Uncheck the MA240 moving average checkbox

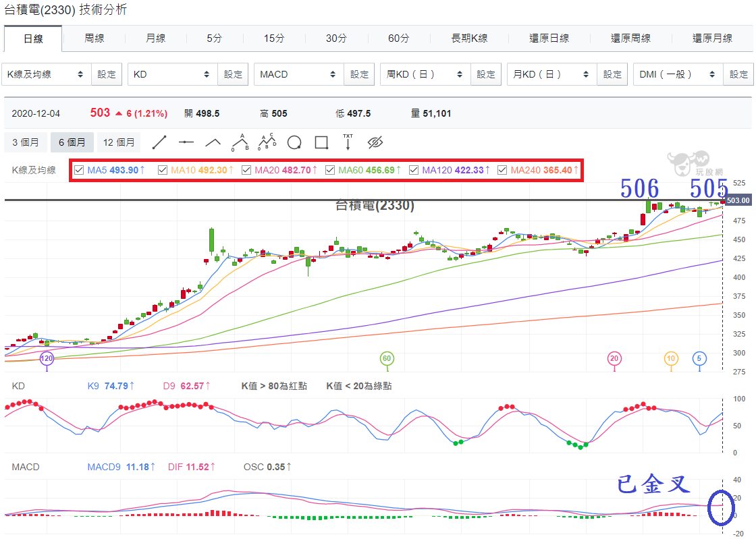[502, 170]
